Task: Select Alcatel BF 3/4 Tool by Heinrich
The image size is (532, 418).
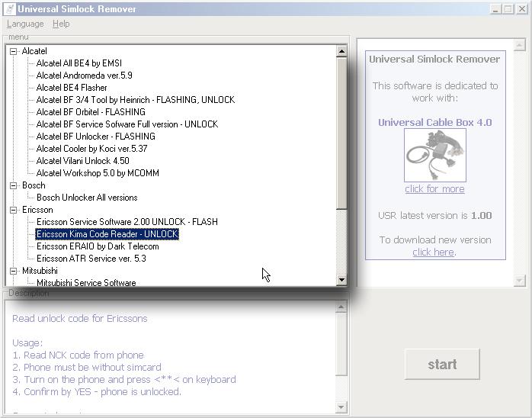Action: (136, 100)
